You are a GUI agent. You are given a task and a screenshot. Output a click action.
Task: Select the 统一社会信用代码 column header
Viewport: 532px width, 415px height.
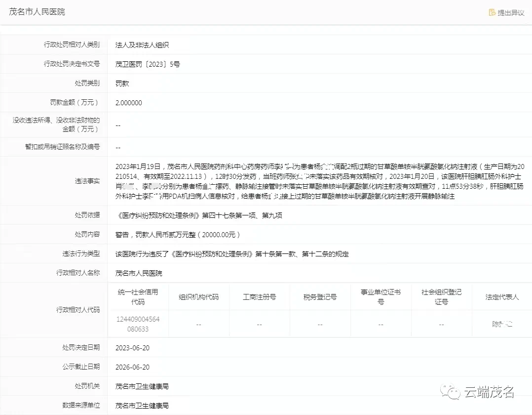pos(138,296)
